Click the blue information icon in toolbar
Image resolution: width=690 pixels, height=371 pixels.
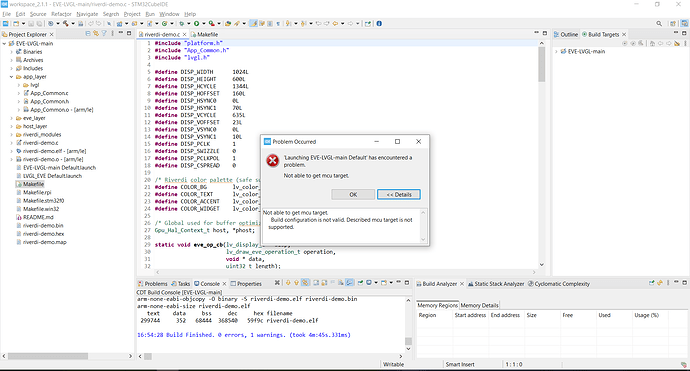(379, 23)
